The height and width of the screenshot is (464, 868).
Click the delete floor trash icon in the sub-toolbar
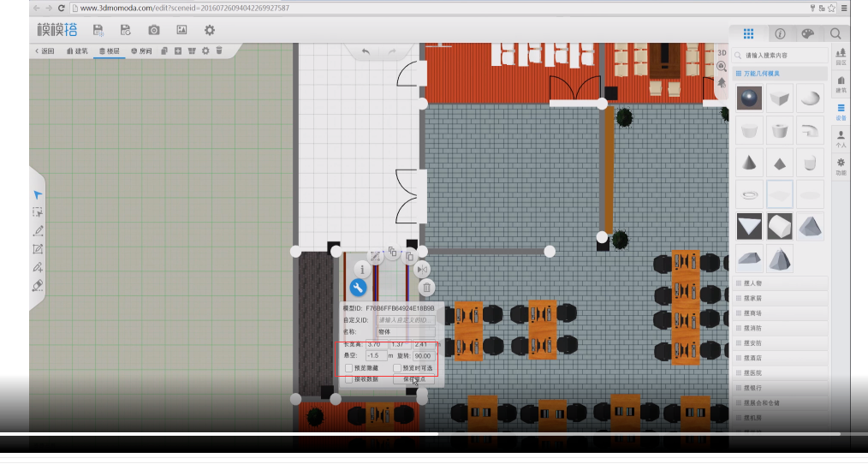pyautogui.click(x=219, y=51)
